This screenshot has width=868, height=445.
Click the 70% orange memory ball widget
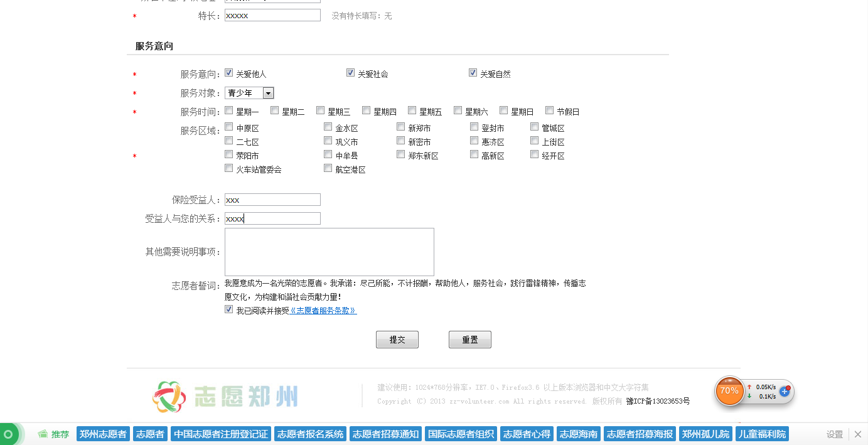(729, 391)
